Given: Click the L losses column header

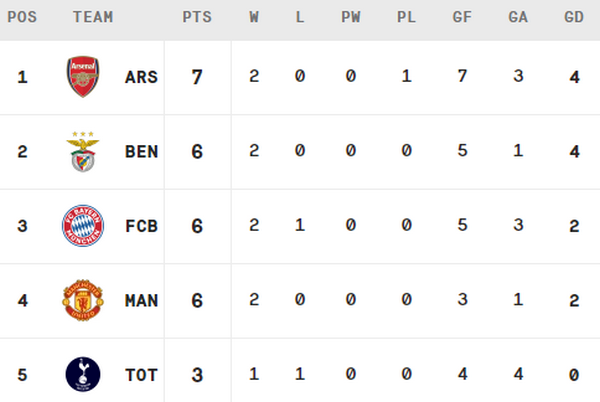Looking at the screenshot, I should [x=299, y=18].
